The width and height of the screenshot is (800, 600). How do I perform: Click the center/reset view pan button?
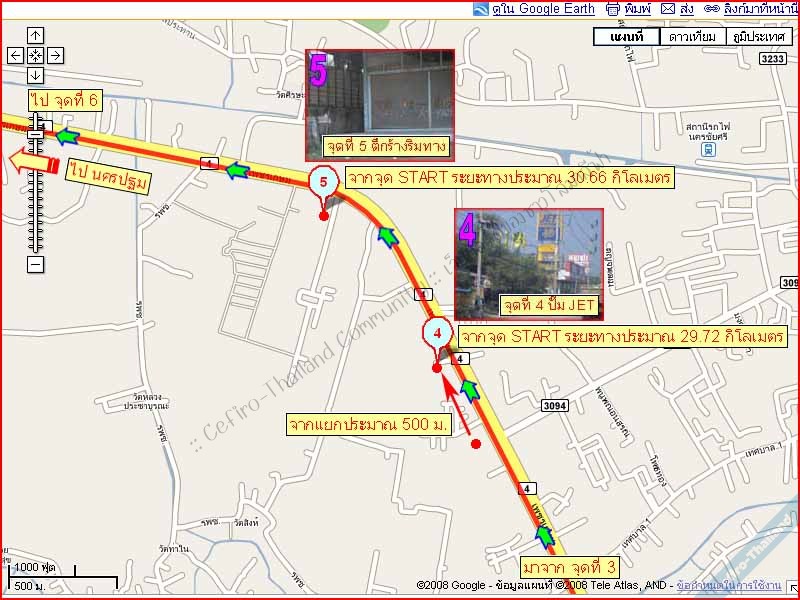tap(35, 56)
